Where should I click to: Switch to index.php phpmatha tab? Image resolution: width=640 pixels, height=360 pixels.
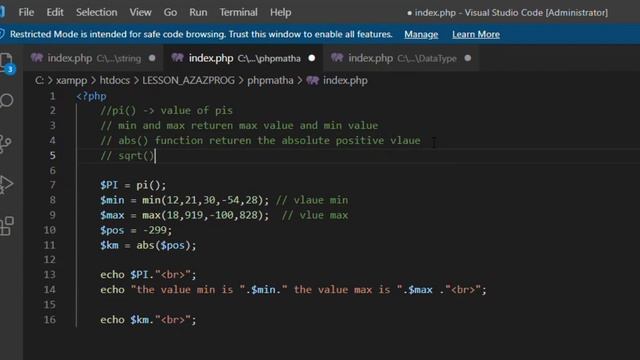[x=243, y=58]
